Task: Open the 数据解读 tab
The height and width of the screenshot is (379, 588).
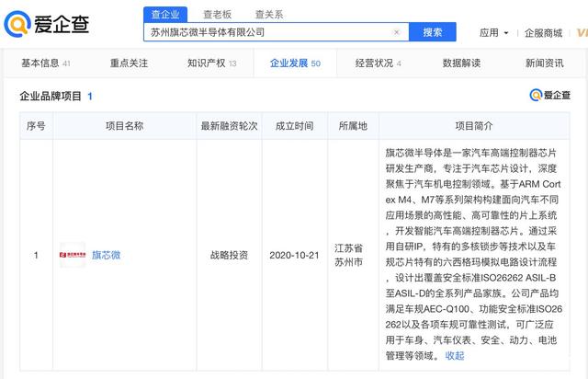Action: click(x=461, y=63)
